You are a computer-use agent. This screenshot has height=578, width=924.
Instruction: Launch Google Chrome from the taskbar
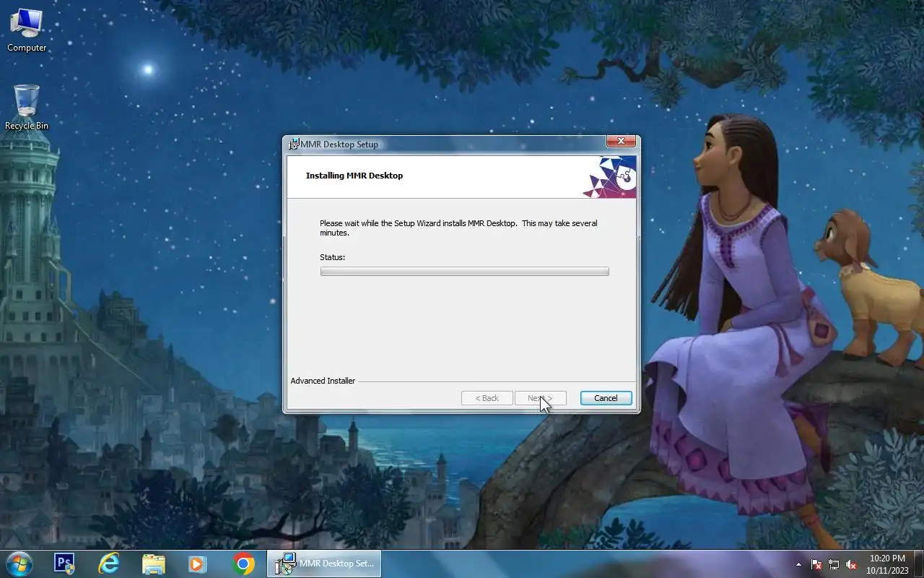click(243, 564)
